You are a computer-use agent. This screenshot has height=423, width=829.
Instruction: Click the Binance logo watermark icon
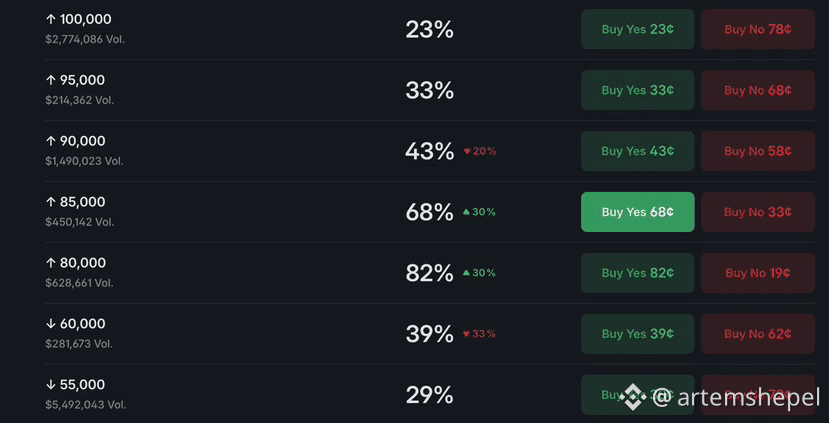(632, 398)
